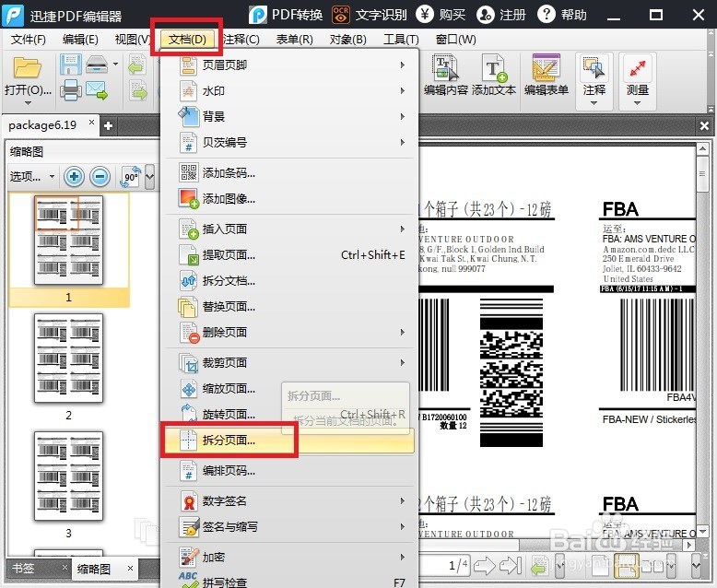
Task: Close the package6.19 tab
Action: (x=91, y=122)
